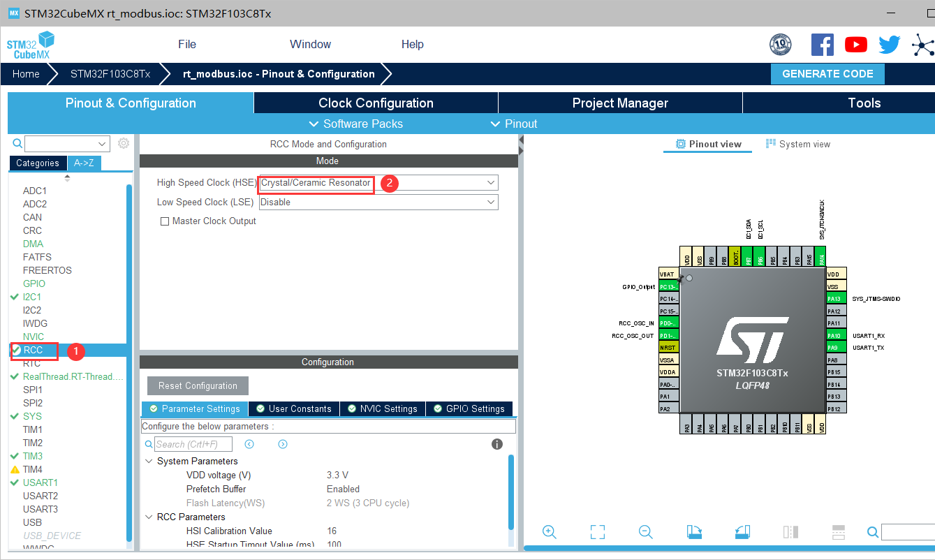The image size is (935, 560).
Task: Open the Window menu
Action: tap(310, 44)
